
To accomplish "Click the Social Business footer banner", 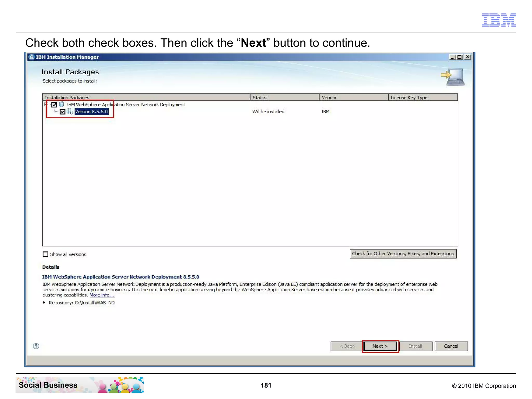I will [x=80, y=385].
